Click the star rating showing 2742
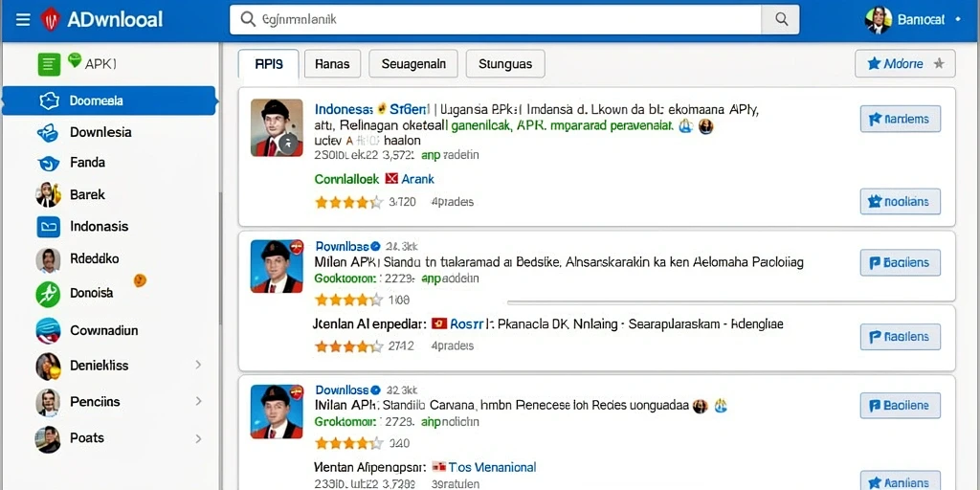The width and height of the screenshot is (980, 490). coord(348,345)
